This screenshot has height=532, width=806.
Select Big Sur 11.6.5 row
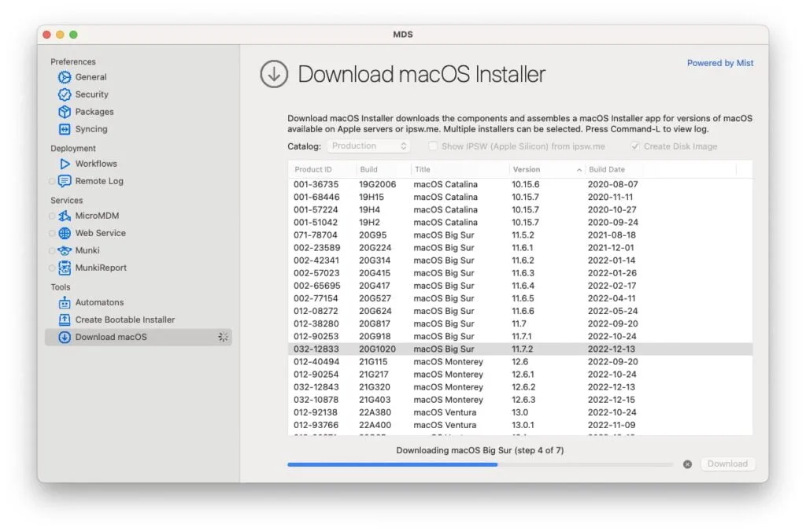tap(520, 298)
